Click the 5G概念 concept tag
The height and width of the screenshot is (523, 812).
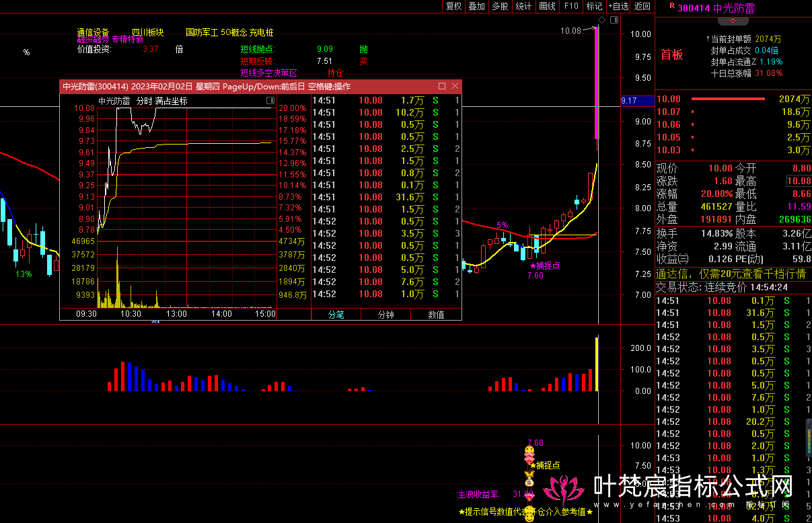(x=233, y=32)
